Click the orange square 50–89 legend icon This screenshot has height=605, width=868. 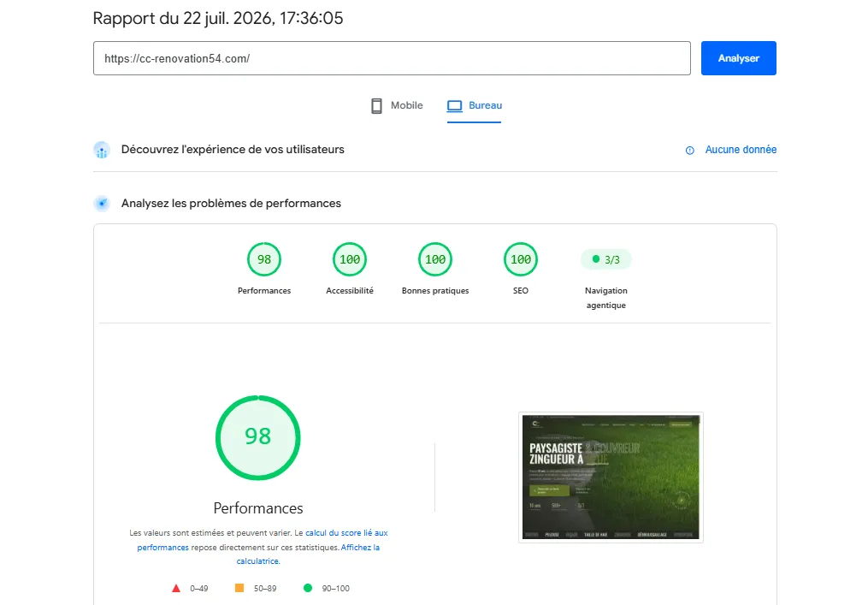click(239, 588)
